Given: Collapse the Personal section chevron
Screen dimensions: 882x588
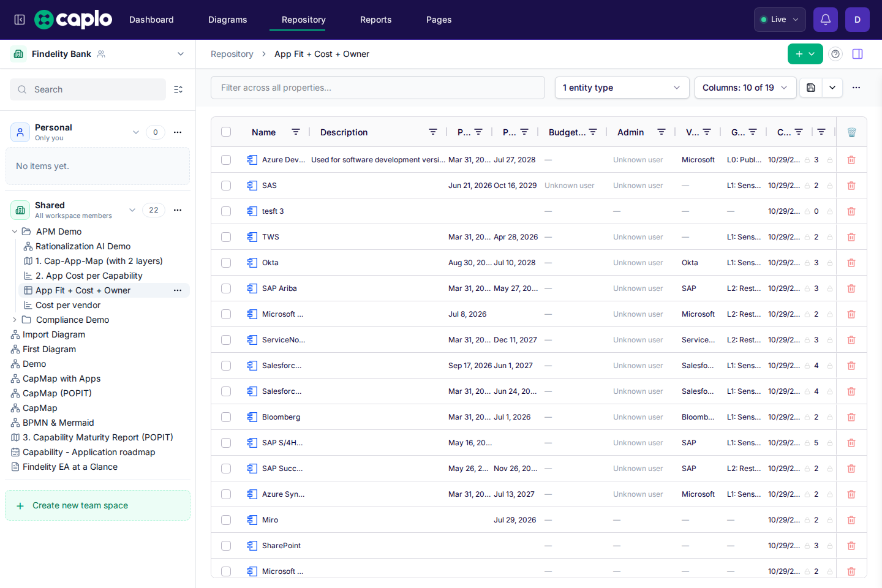Looking at the screenshot, I should tap(136, 132).
